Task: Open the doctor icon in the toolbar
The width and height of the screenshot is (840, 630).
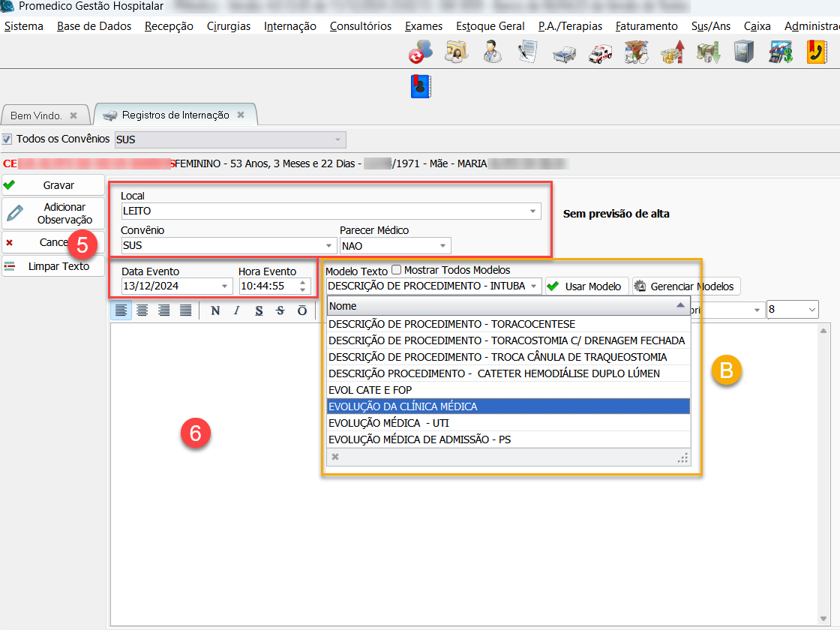Action: pos(492,53)
